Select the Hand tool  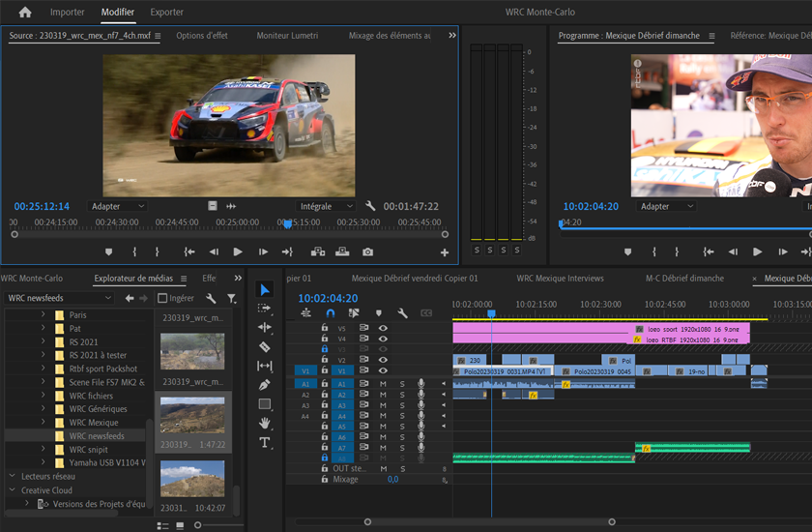[x=264, y=424]
